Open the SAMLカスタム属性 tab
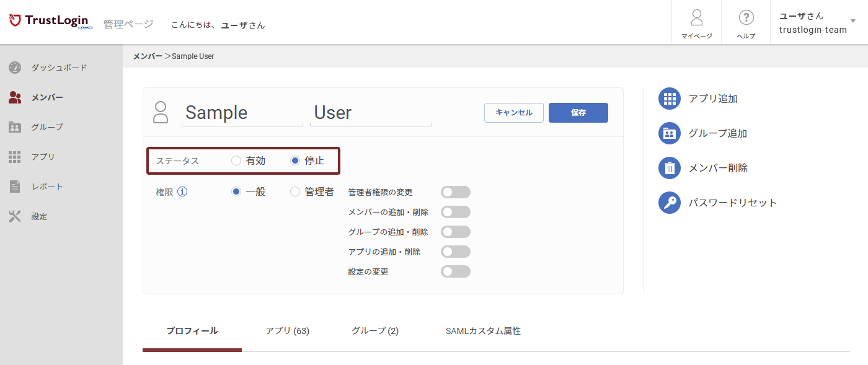Image resolution: width=868 pixels, height=365 pixels. (483, 331)
